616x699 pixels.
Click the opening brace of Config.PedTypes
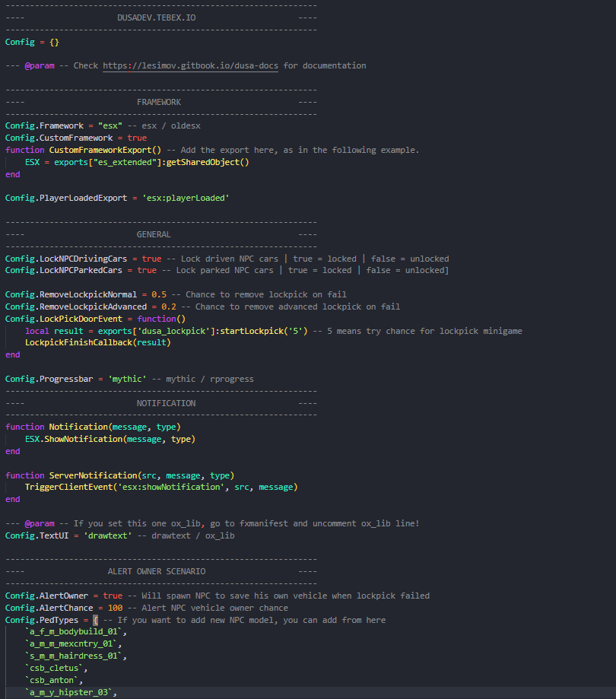[95, 620]
